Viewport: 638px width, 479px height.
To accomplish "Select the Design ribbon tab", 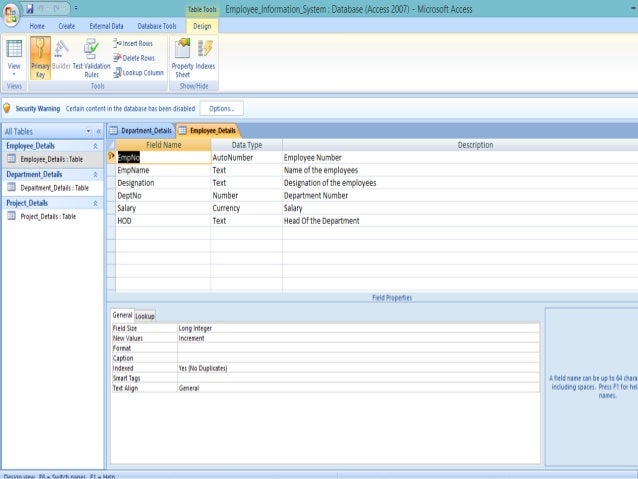I will (x=202, y=26).
